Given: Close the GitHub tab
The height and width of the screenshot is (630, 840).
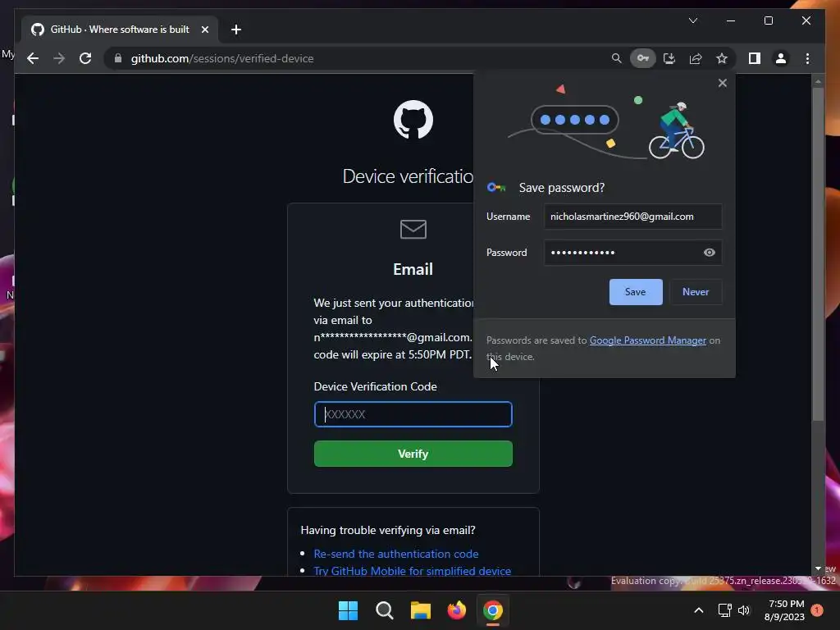Looking at the screenshot, I should click(x=204, y=30).
